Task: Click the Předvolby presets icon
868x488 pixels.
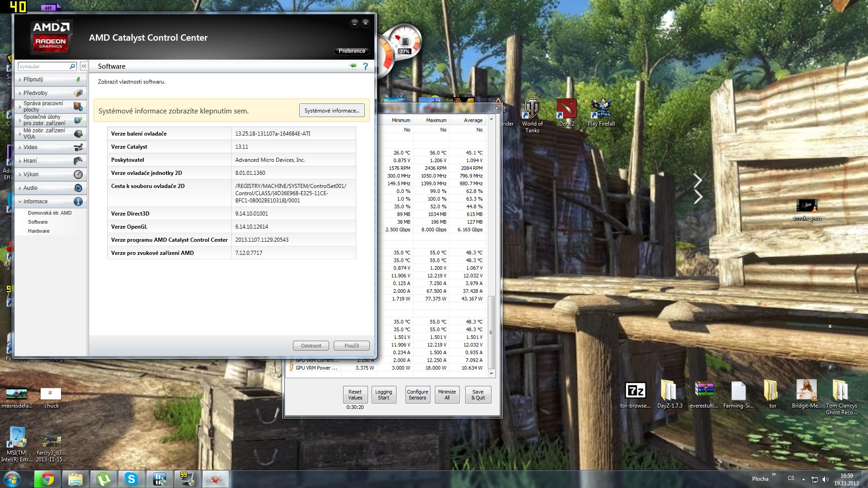Action: click(78, 93)
